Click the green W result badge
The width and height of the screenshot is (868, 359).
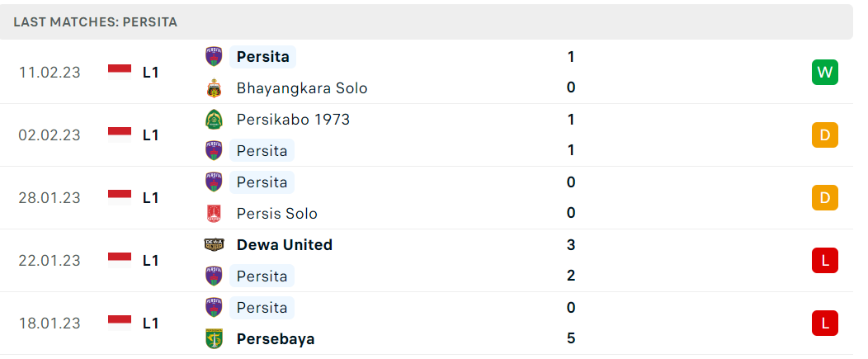pyautogui.click(x=825, y=73)
